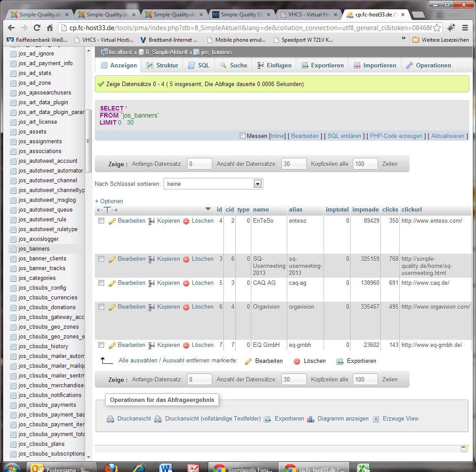Open Excel from the taskbar
476x472 pixels.
click(363, 467)
